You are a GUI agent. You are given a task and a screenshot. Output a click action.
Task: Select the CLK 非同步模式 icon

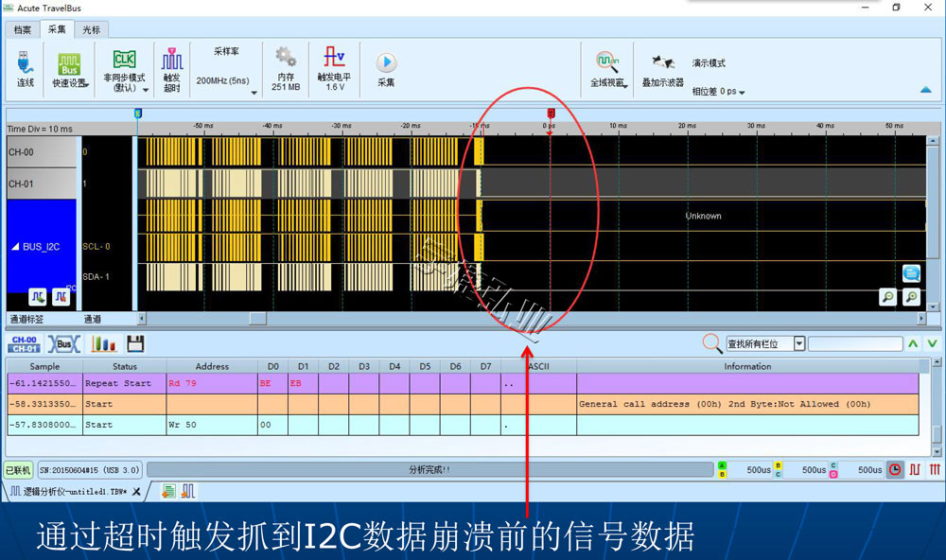(124, 60)
